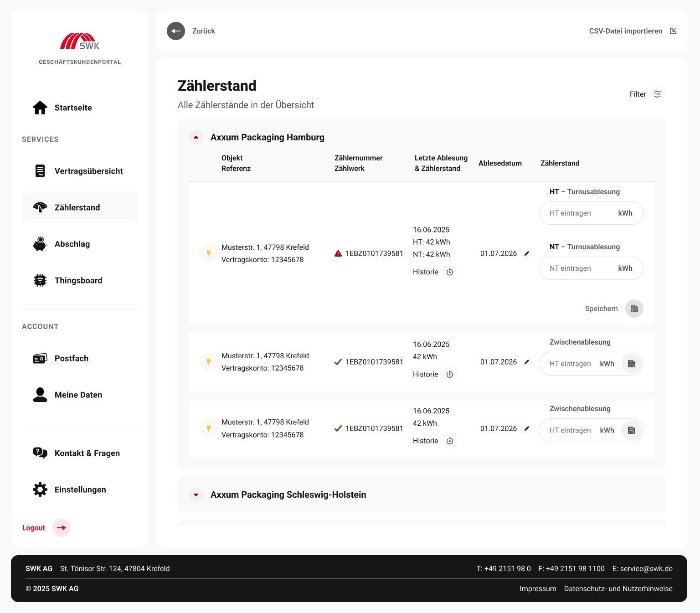Open the CSV-Datei importieren icon
This screenshot has width=700, height=613.
pos(673,31)
